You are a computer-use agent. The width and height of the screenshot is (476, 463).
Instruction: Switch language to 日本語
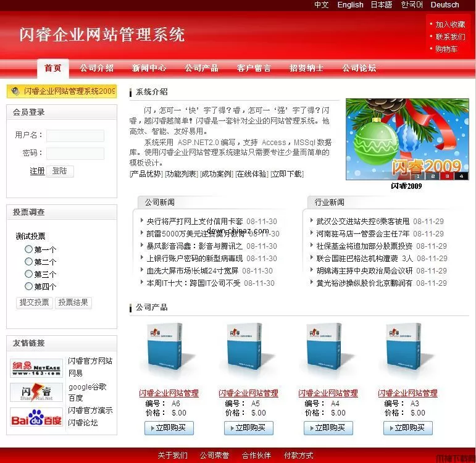382,5
